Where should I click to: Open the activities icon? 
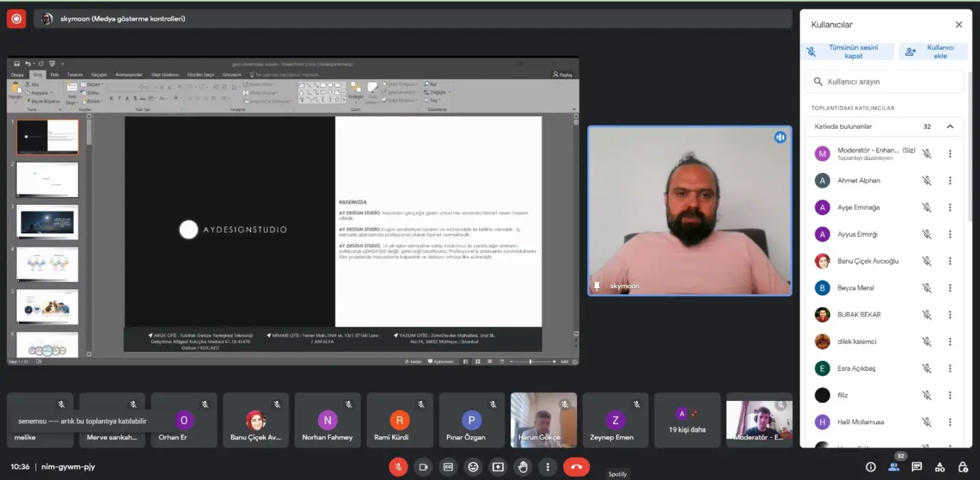point(940,467)
